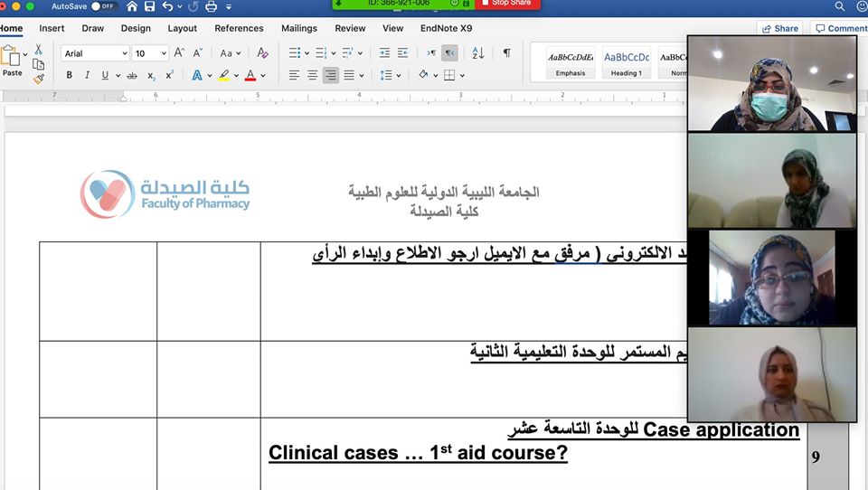Click the Share button at top right
Screen dimensions: 868x490
(780, 28)
